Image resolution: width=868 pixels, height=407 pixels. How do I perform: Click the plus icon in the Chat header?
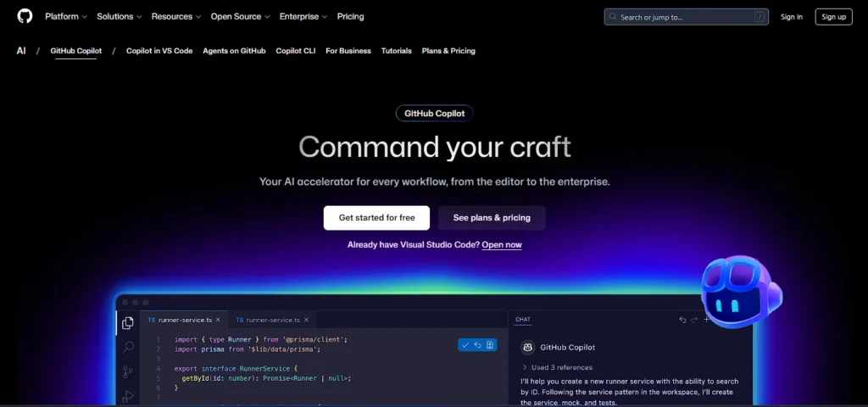[x=706, y=320]
